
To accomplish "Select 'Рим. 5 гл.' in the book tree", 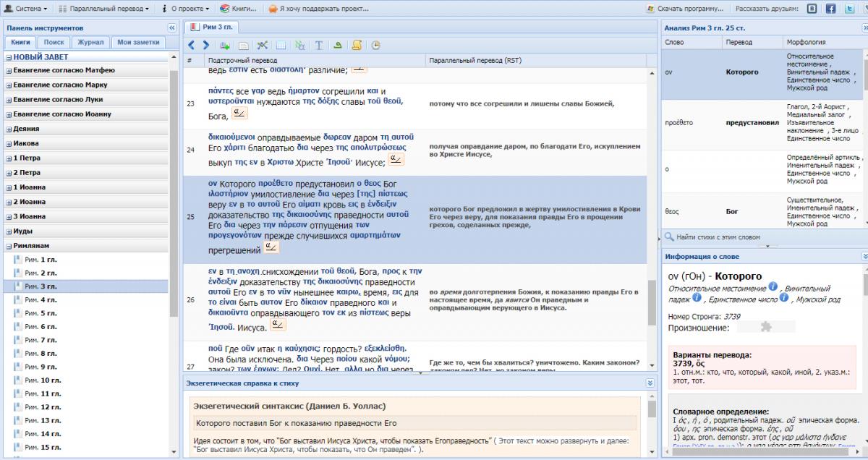I will tap(41, 313).
